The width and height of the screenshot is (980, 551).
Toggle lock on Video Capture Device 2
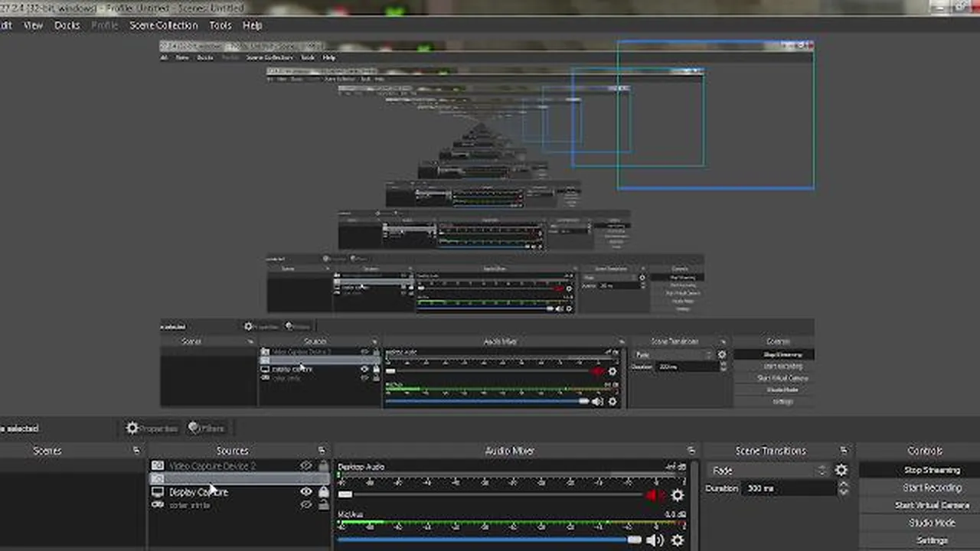point(323,465)
